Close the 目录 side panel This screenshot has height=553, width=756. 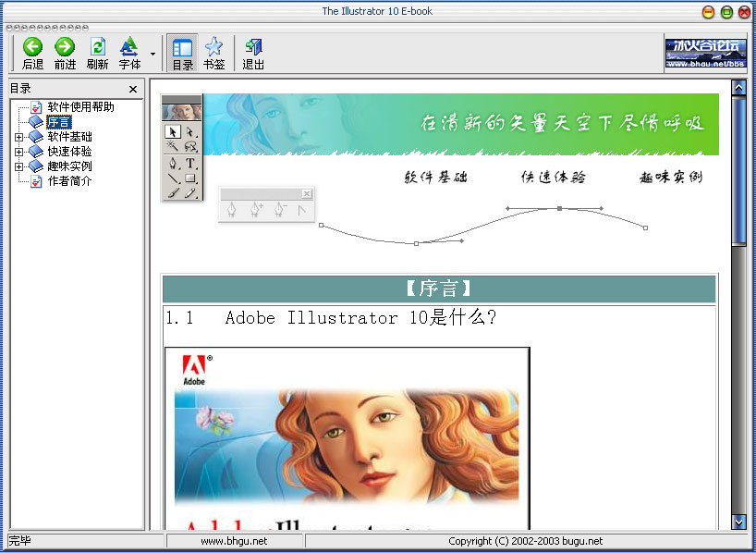(x=133, y=90)
